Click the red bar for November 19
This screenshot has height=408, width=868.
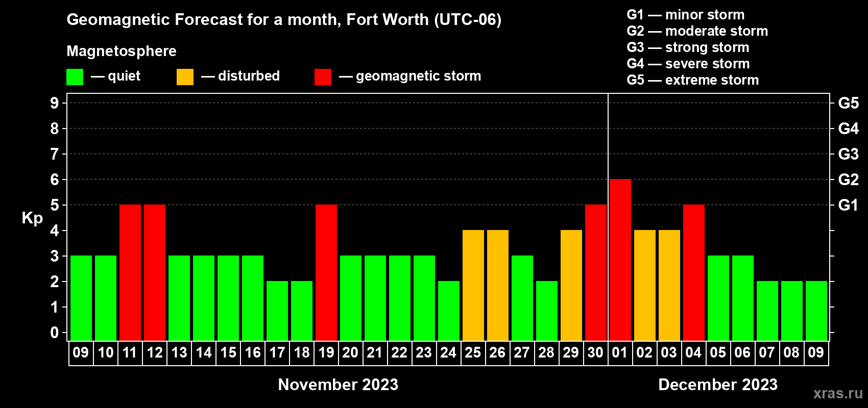click(326, 272)
